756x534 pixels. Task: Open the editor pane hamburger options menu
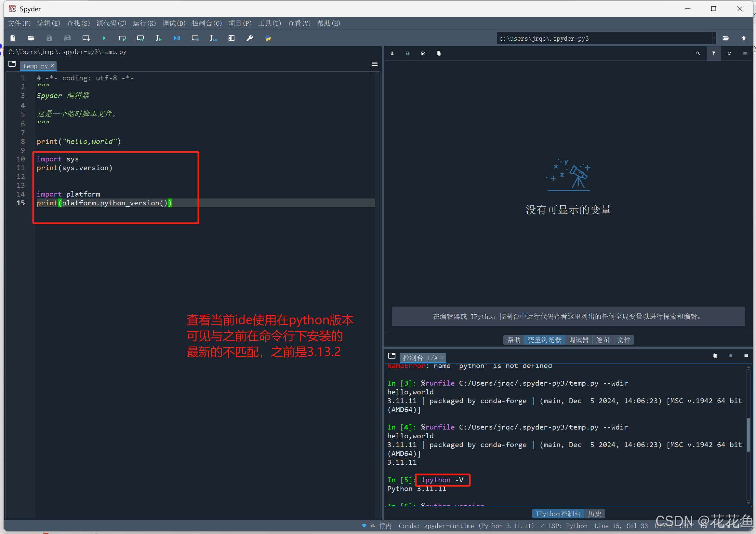tap(374, 64)
